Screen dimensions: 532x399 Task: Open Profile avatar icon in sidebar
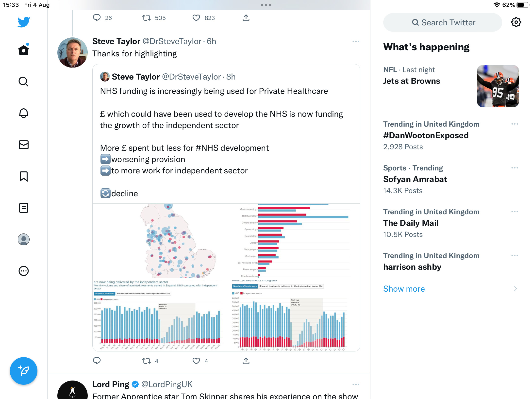tap(24, 239)
